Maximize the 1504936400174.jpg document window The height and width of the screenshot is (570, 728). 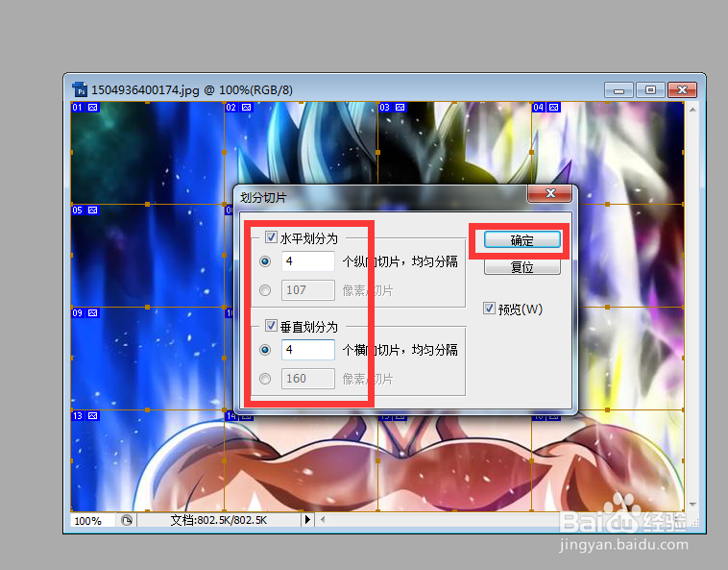tap(650, 90)
